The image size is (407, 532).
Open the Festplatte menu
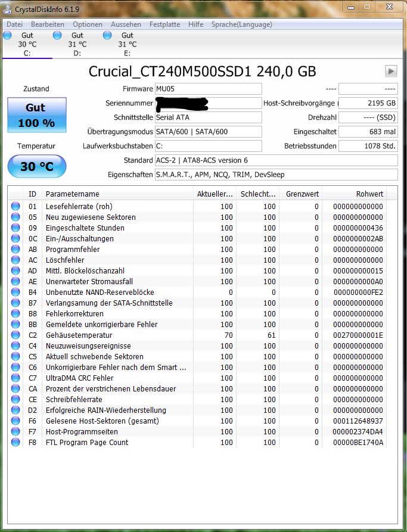(x=164, y=24)
